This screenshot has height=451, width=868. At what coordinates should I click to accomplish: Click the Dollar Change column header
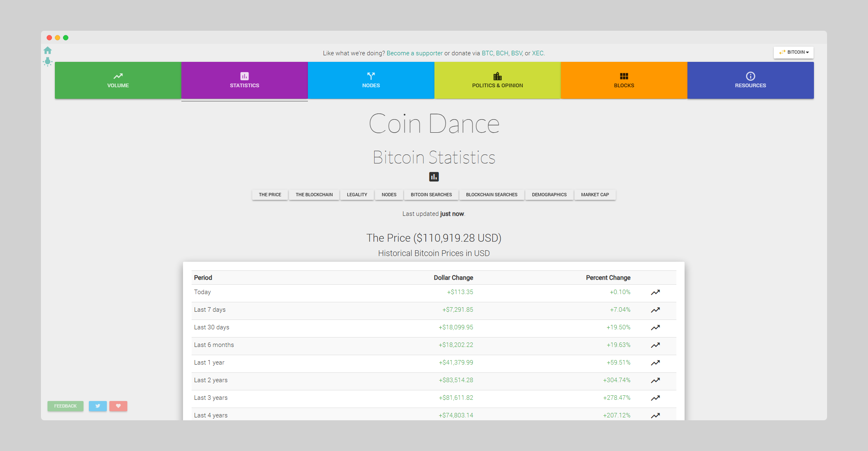click(x=453, y=278)
